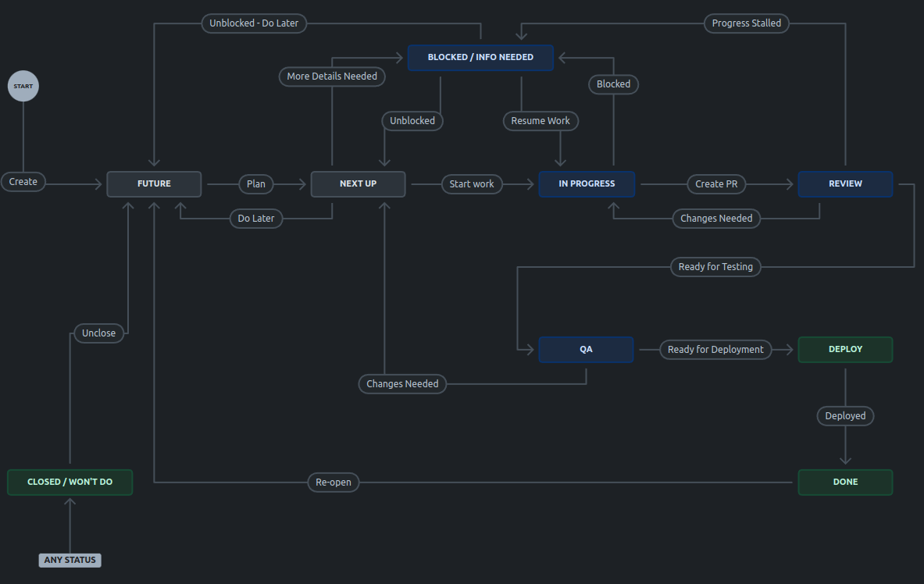The height and width of the screenshot is (584, 924).
Task: Click the CLOSED / WON'T DO node
Action: (70, 482)
